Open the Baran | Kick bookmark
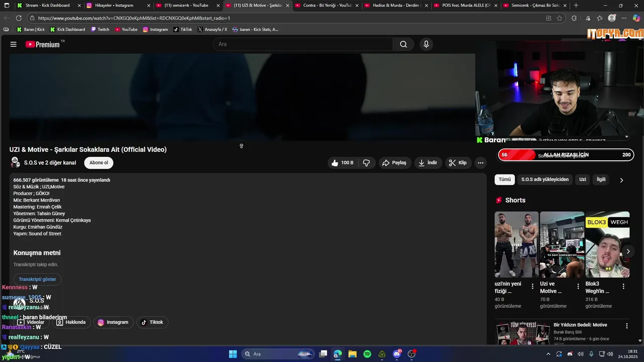The height and width of the screenshot is (362, 644). pos(31,30)
